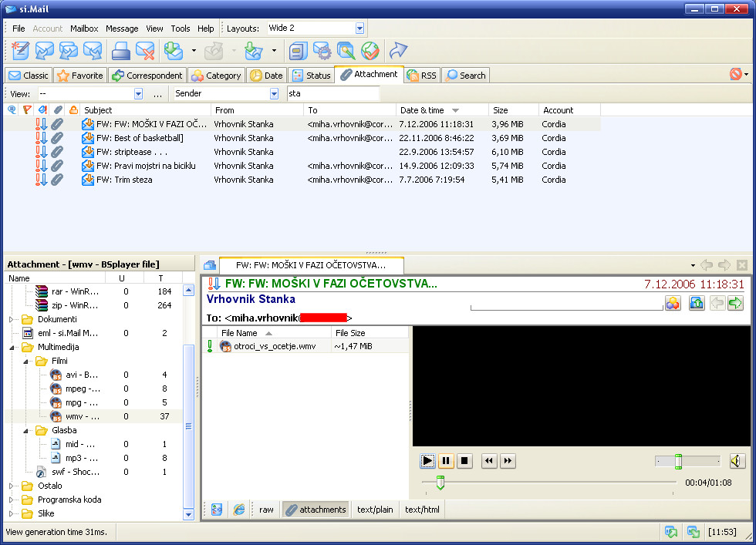Viewport: 756px width, 545px height.
Task: Click the globe with red checkmark icon
Action: click(370, 51)
